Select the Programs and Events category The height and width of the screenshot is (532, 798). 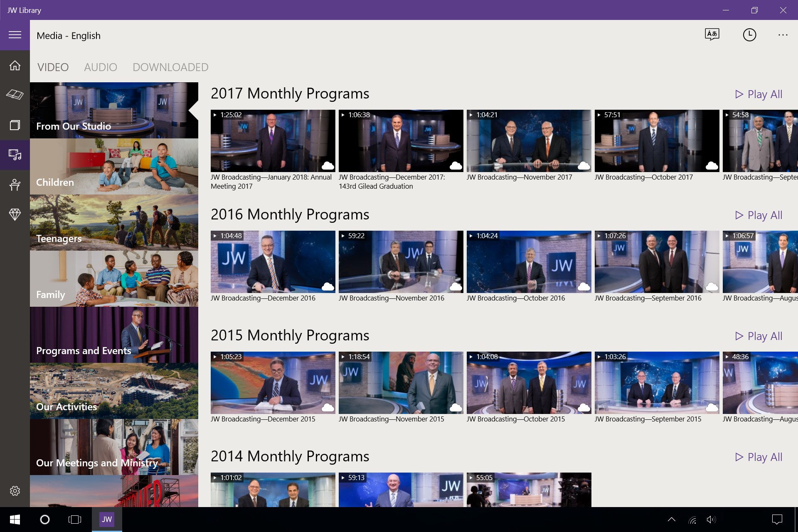(114, 335)
